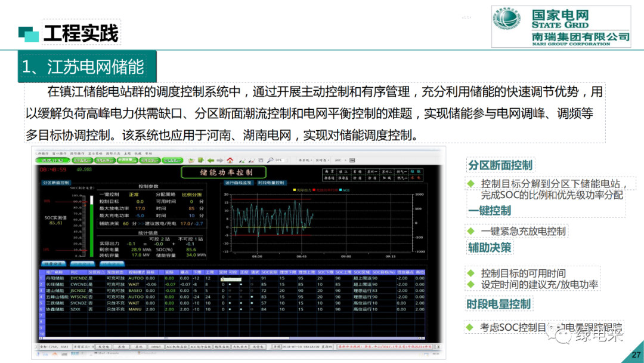The height and width of the screenshot is (363, 644).
Task: Select the 丹阳储能 table row name
Action: pyautogui.click(x=54, y=278)
